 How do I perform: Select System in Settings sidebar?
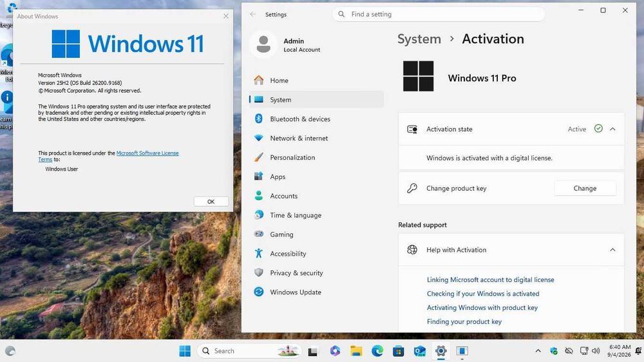(316, 99)
